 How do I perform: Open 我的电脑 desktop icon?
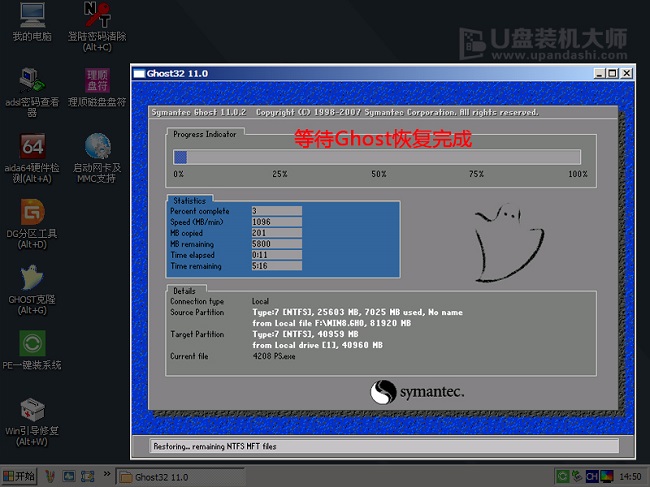[31, 18]
